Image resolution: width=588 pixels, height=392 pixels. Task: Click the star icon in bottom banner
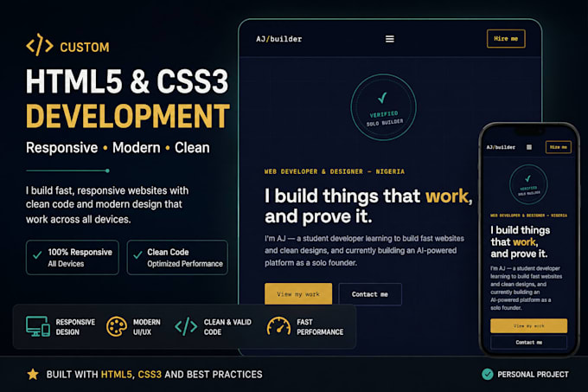click(x=33, y=374)
